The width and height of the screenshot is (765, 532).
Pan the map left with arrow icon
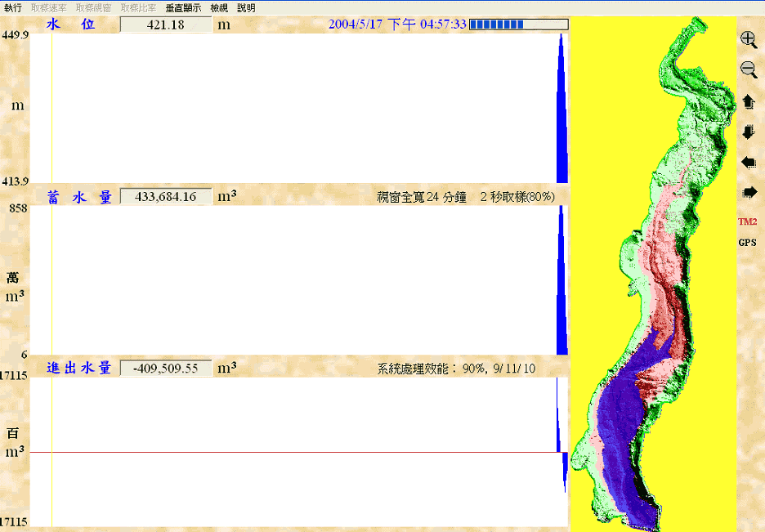[748, 162]
